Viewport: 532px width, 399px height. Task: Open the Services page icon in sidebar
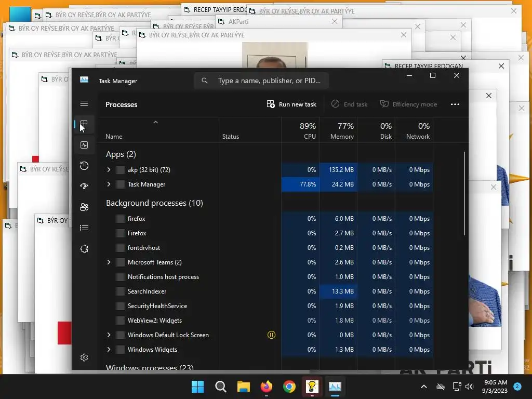pyautogui.click(x=84, y=249)
